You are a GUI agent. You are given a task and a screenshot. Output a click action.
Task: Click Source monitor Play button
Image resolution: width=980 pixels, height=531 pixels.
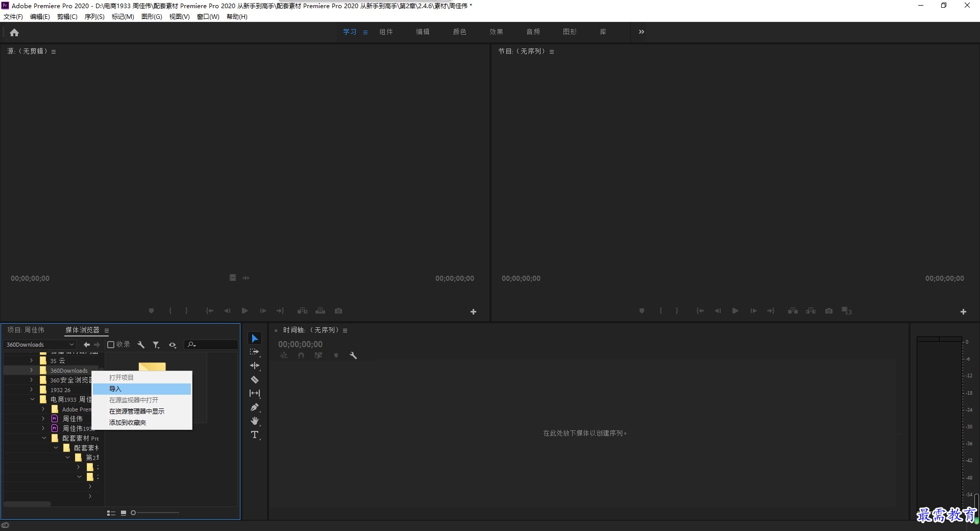tap(245, 311)
